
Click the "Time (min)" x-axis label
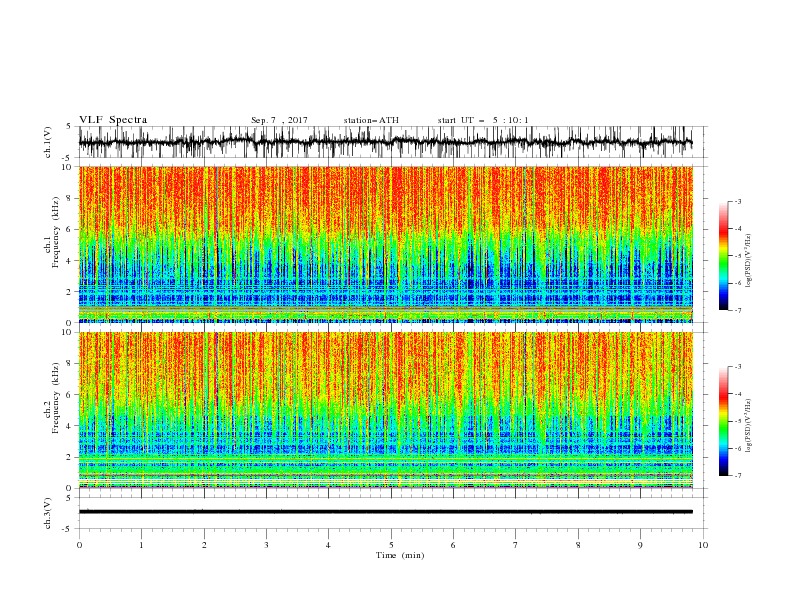point(400,555)
